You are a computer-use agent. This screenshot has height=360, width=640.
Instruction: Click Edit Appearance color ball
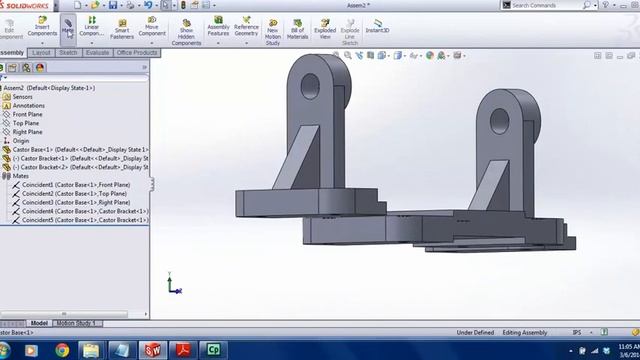429,55
